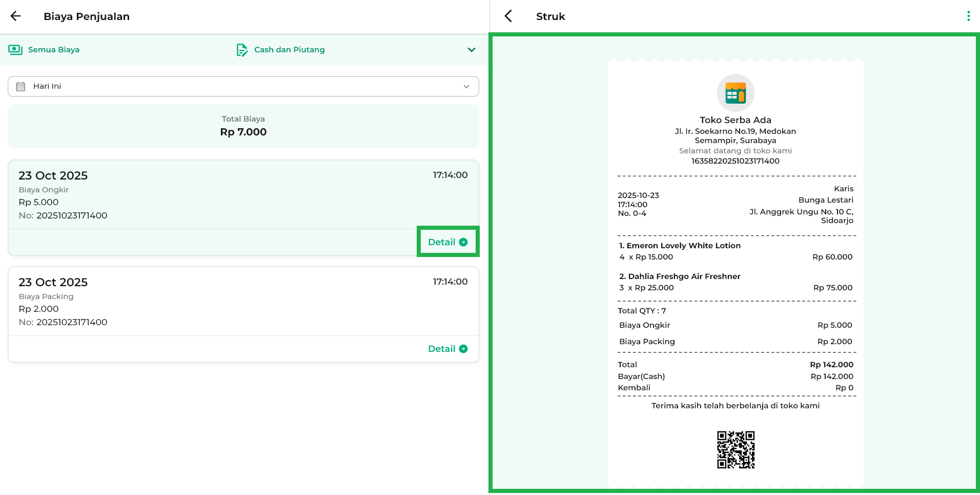Select the Semua Biaya tab
This screenshot has height=495, width=980.
(54, 50)
